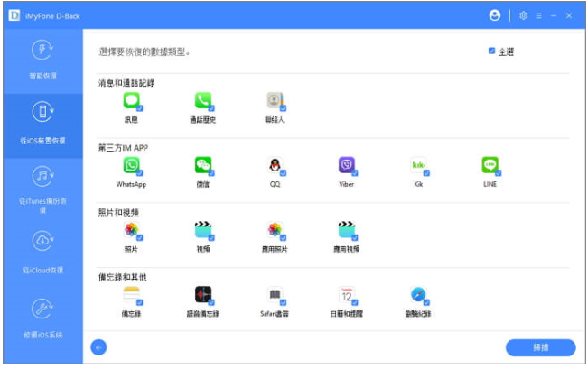Uncheck the 通話歷史 checkbox
Image resolution: width=588 pixels, height=369 pixels.
pyautogui.click(x=211, y=108)
